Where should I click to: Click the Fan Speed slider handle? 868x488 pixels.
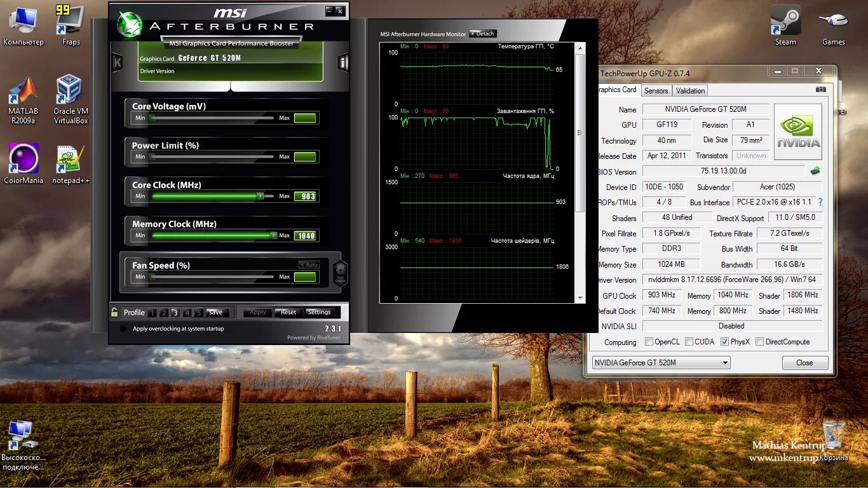[x=152, y=276]
